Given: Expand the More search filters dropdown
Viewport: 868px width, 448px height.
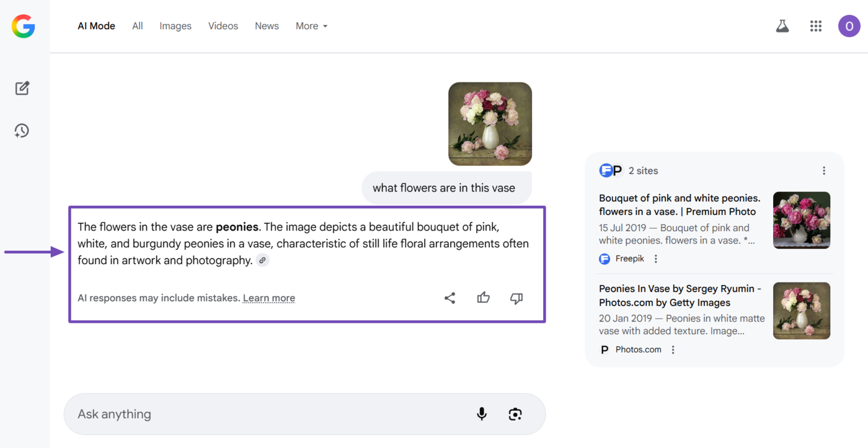Looking at the screenshot, I should pos(311,26).
